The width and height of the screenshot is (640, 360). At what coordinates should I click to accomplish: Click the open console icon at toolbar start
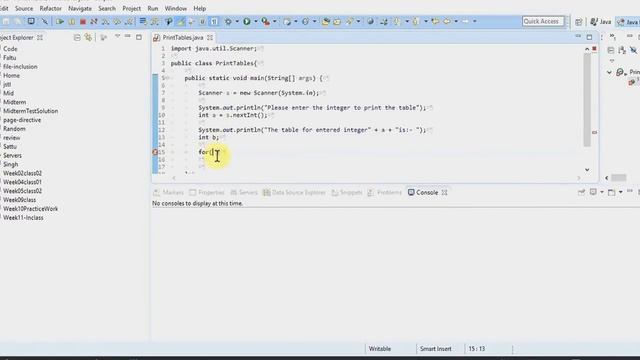(x=31, y=21)
